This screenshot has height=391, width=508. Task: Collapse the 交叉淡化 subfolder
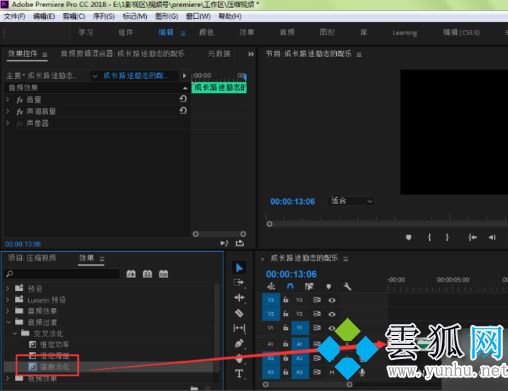(15, 333)
